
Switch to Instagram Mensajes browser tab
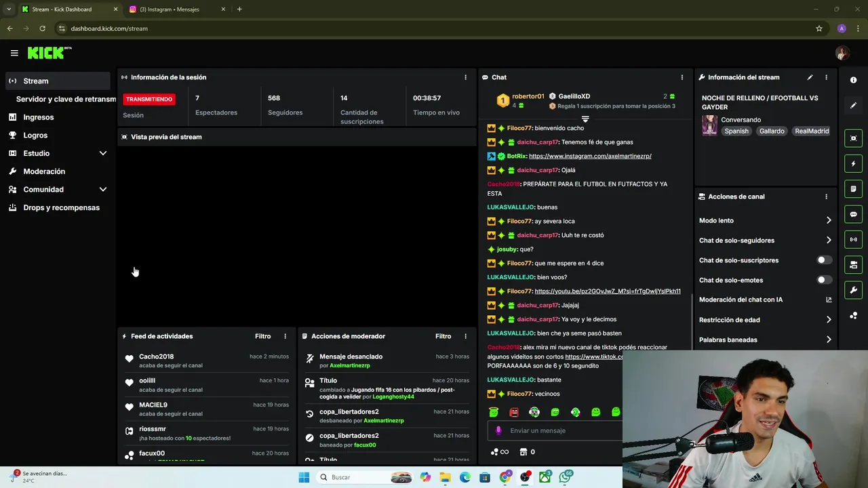coord(176,9)
